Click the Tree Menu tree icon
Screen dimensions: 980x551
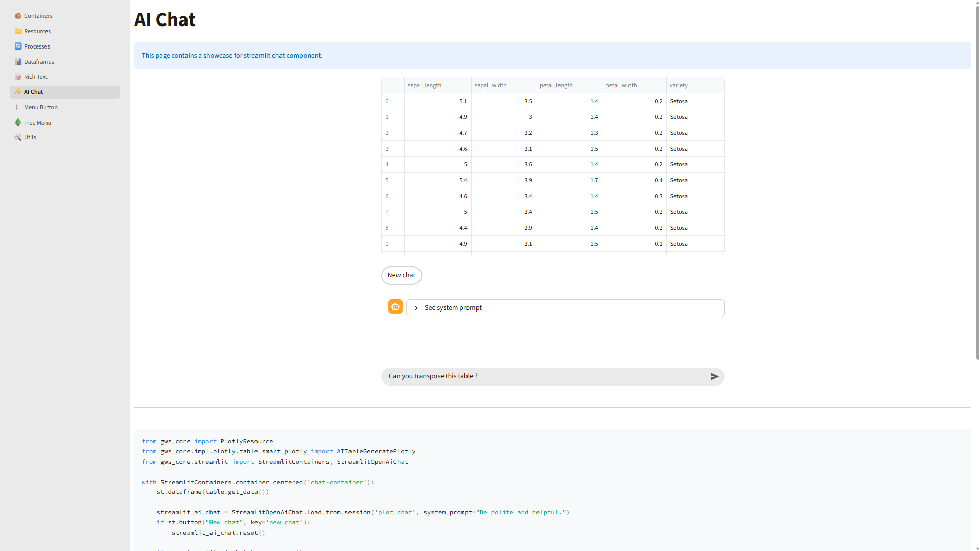click(18, 123)
